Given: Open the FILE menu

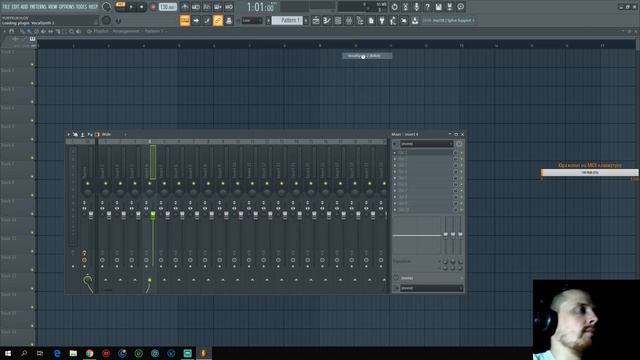Looking at the screenshot, I should point(6,7).
